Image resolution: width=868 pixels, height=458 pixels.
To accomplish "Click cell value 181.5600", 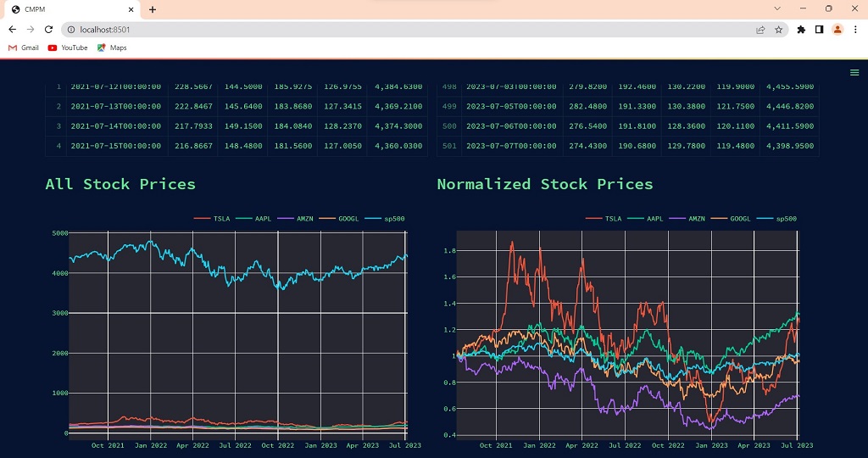I will click(292, 146).
